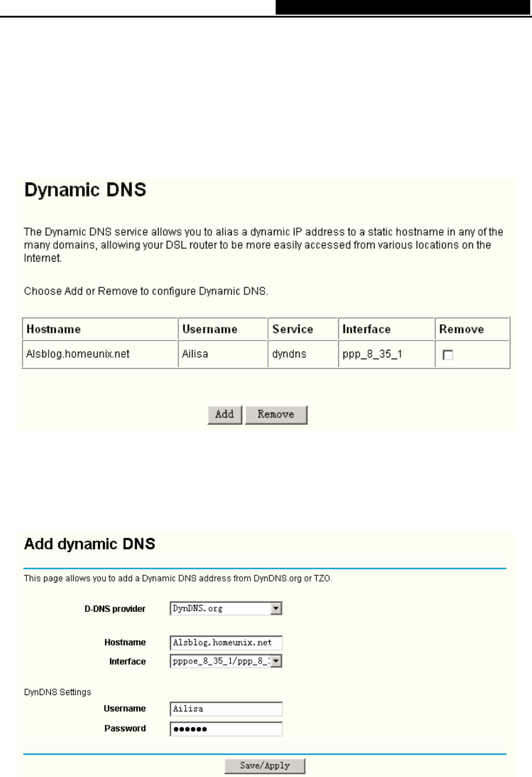Tick the Remove checkbox for Alsblog.homeunix.net
The width and height of the screenshot is (532, 777).
coord(448,355)
